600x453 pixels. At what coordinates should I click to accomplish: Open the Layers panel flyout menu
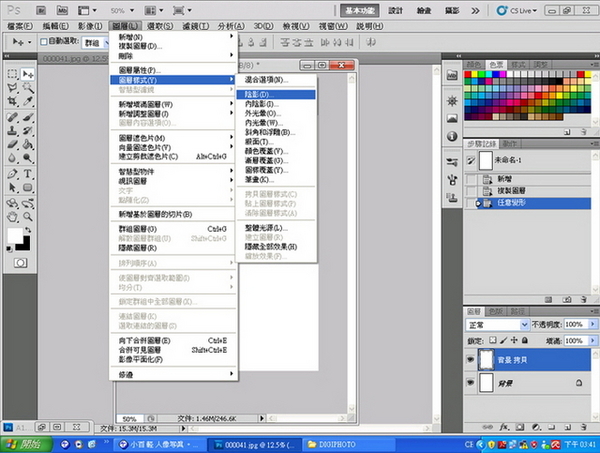[x=593, y=311]
